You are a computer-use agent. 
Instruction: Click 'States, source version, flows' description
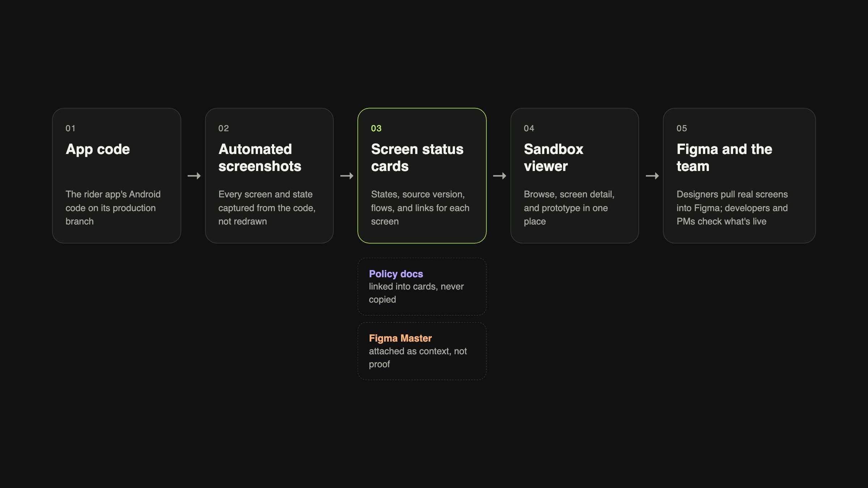pos(420,208)
